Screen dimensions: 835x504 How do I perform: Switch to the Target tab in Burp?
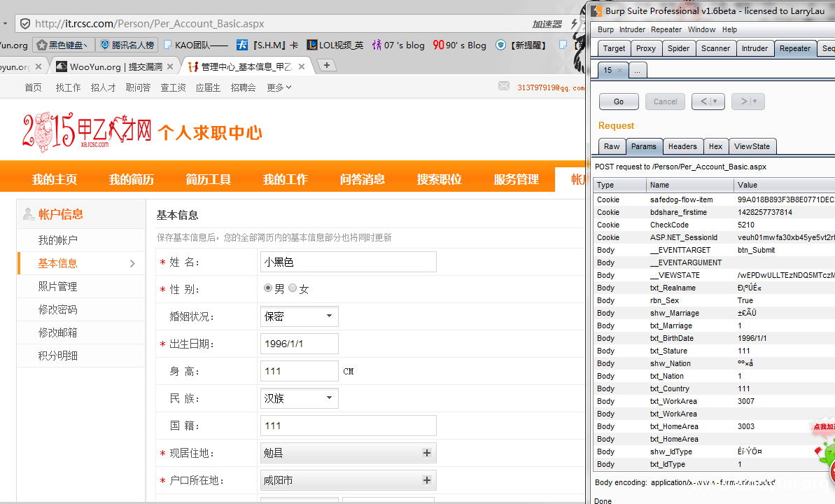coord(614,48)
